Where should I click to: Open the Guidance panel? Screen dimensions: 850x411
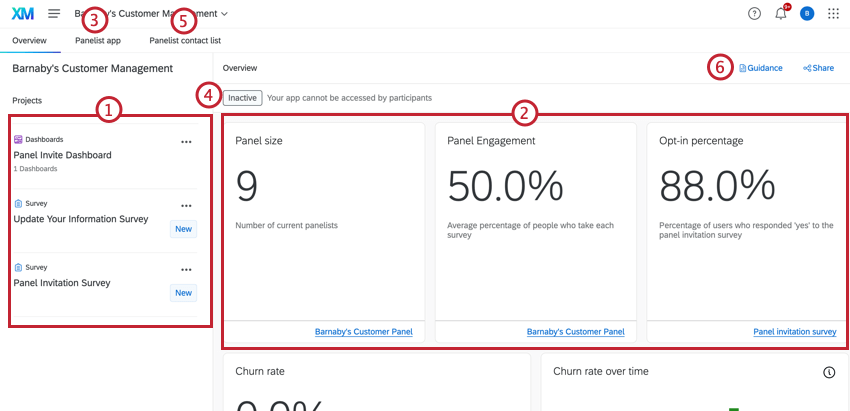tap(760, 68)
